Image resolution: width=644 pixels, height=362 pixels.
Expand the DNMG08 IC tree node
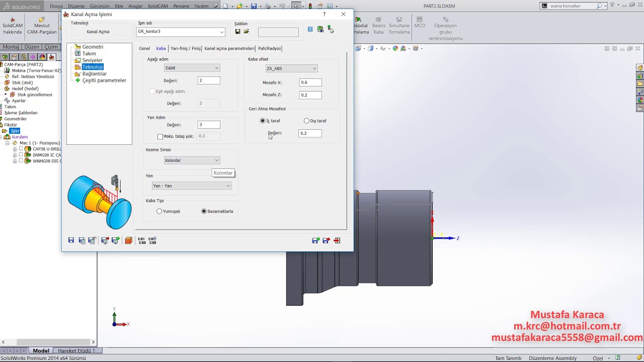(15, 155)
